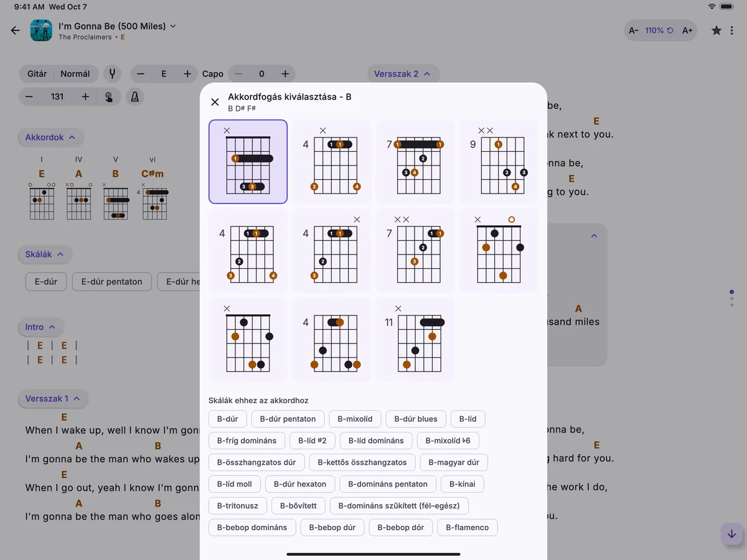Tap the artist name The Proclaimers
The height and width of the screenshot is (560, 747).
[85, 37]
